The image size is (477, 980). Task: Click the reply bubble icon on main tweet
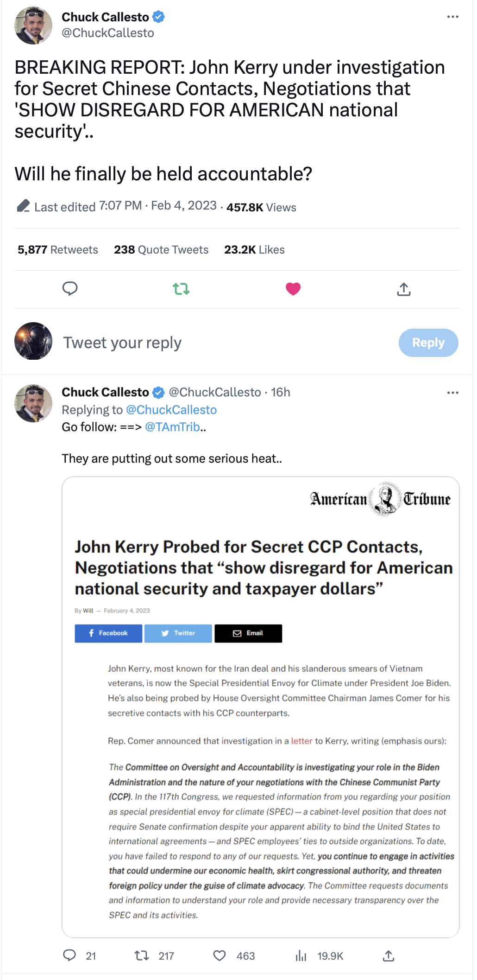pos(70,289)
